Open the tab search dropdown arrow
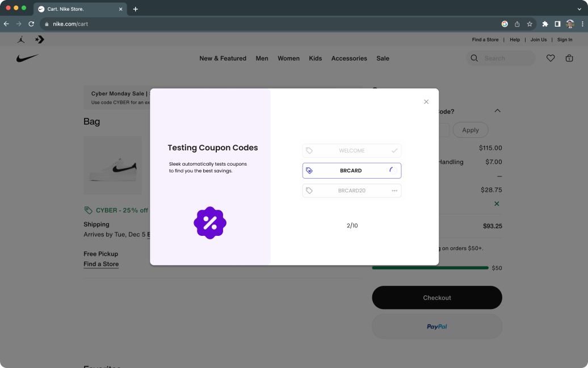Image resolution: width=588 pixels, height=368 pixels. pos(579,9)
